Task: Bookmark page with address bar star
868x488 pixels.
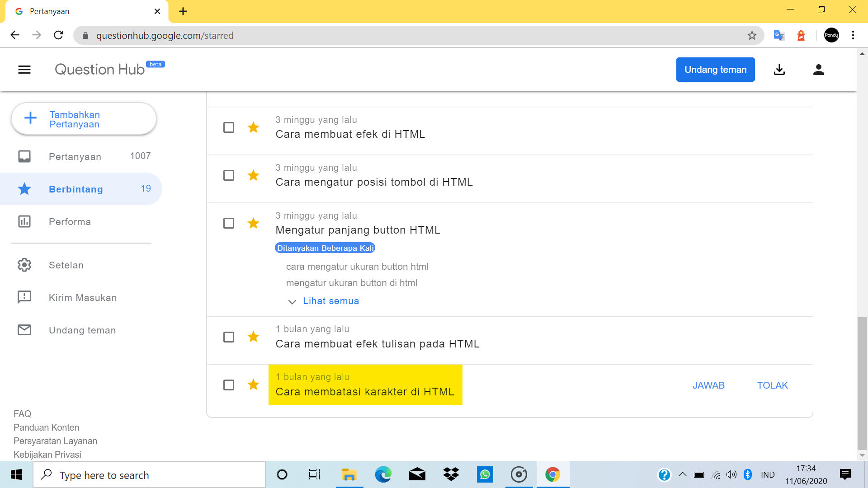Action: coord(751,35)
